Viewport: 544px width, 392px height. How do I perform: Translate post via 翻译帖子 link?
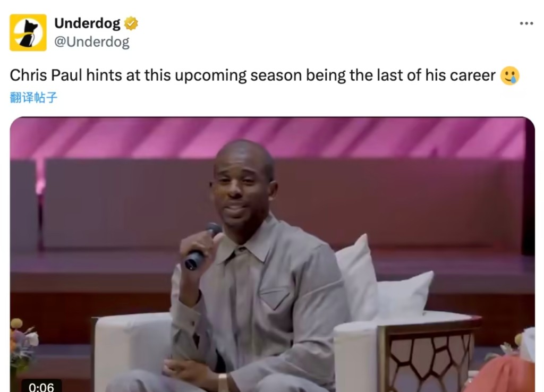click(x=33, y=98)
